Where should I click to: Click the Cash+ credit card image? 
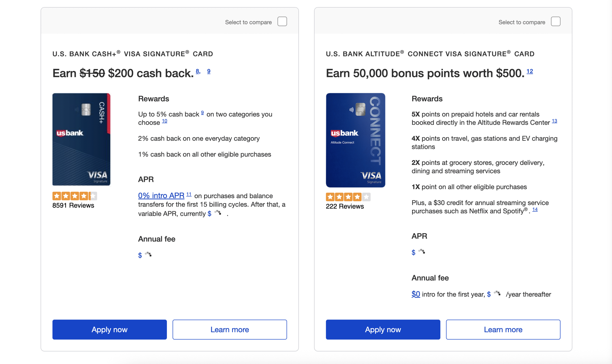pos(81,139)
